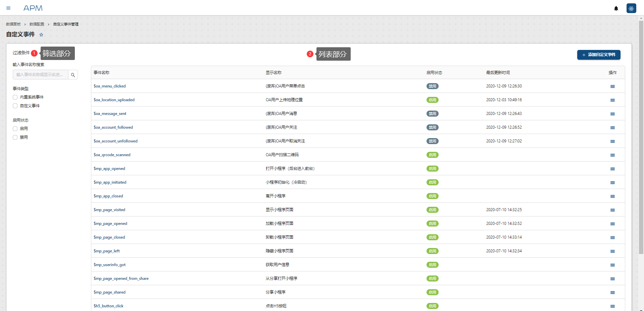The image size is (644, 311).
Task: Open the hamburger navigation menu
Action: click(x=8, y=8)
